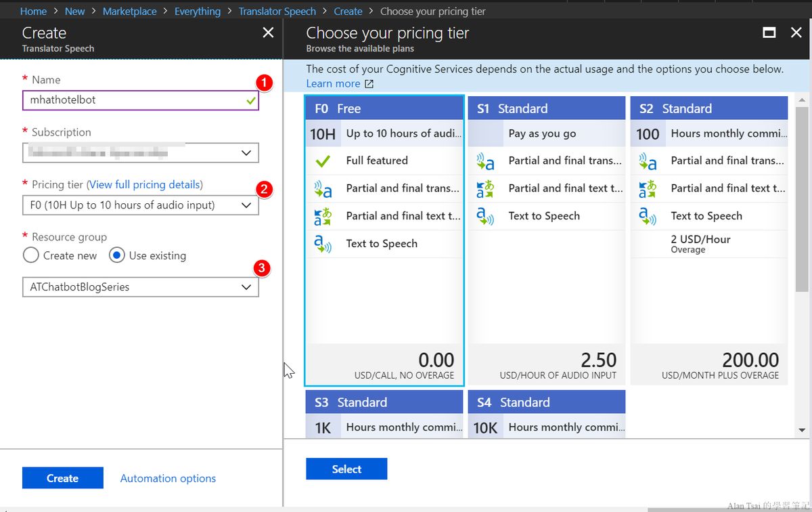Click S2 partial and final transcription icon

648,161
